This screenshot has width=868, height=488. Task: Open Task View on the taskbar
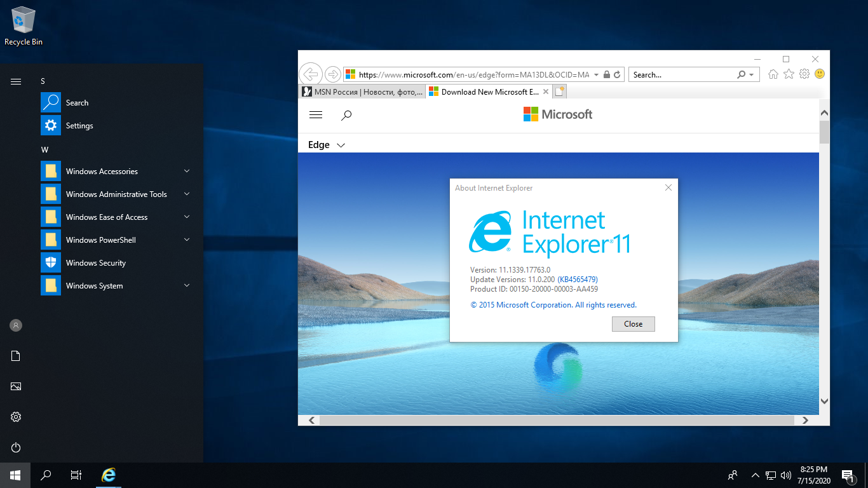[x=76, y=475]
